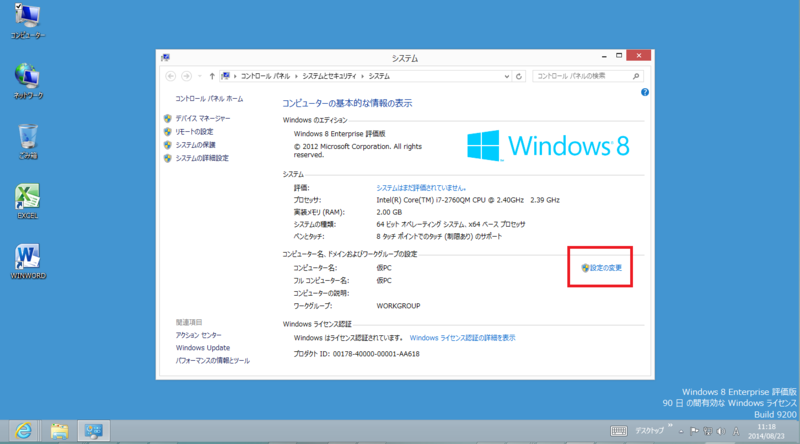The height and width of the screenshot is (444, 800).
Task: Open パフォーマンスの情報とツール link
Action: click(213, 361)
